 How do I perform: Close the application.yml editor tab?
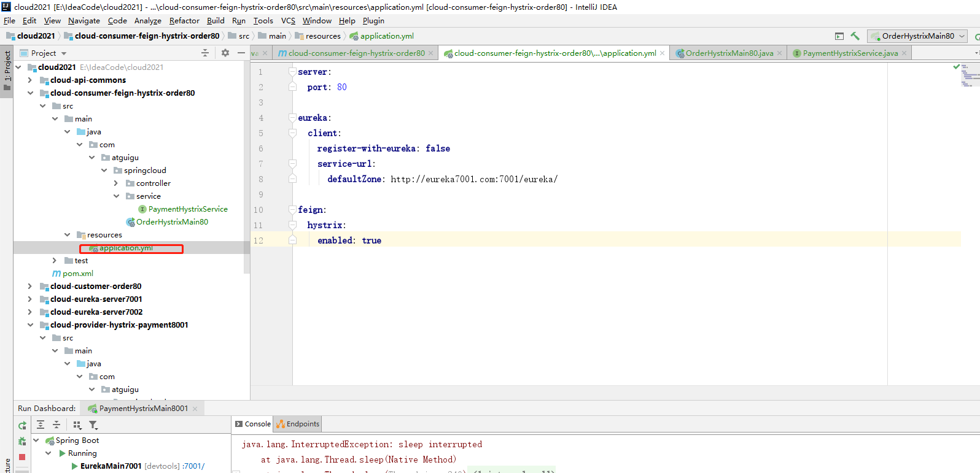662,53
